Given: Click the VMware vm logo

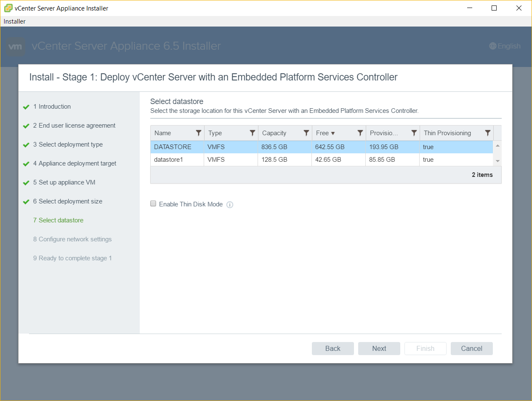Looking at the screenshot, I should pyautogui.click(x=16, y=47).
